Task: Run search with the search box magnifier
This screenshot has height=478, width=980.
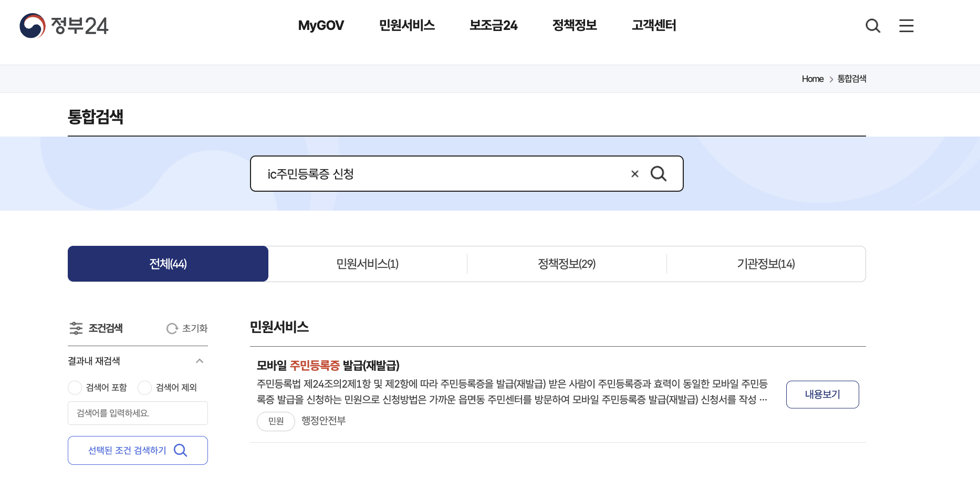Action: (659, 174)
